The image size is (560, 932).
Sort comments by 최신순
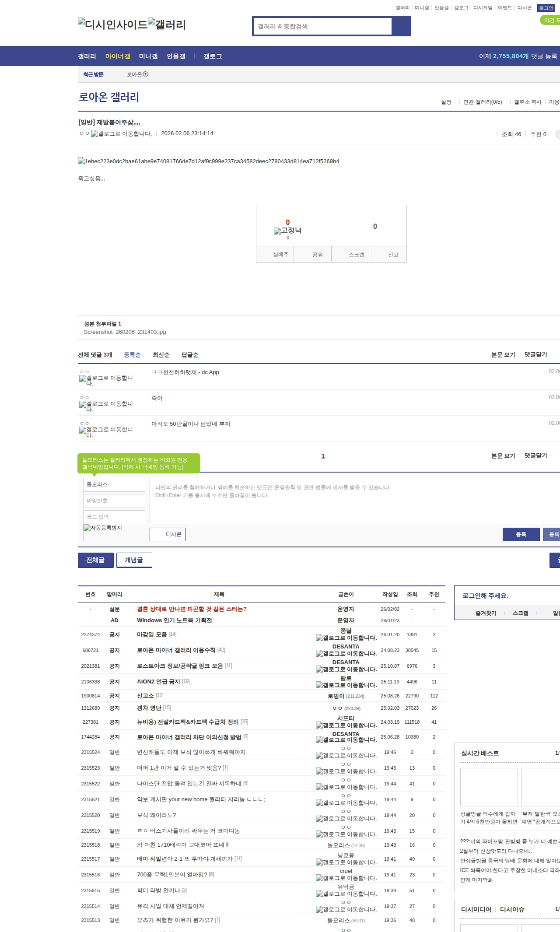click(161, 355)
